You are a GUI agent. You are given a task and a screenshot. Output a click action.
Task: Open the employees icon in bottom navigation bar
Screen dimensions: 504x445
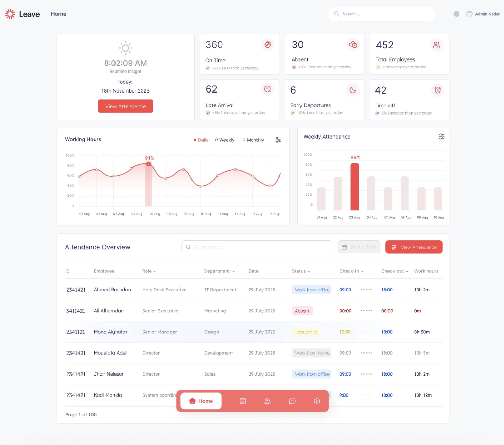click(267, 401)
